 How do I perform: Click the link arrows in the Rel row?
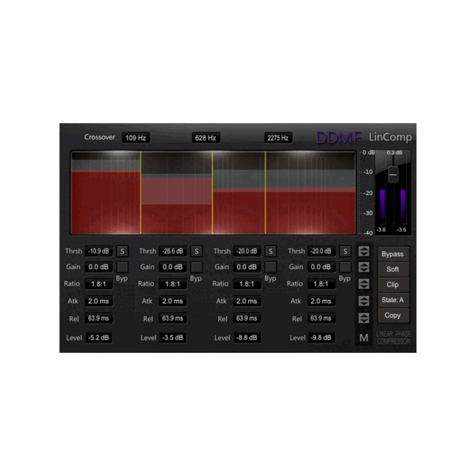click(363, 318)
